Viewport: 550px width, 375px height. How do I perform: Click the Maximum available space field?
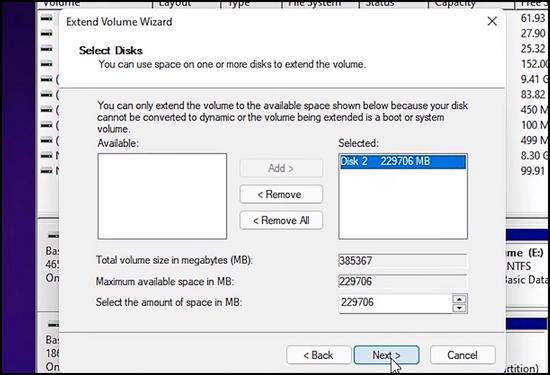[403, 281]
